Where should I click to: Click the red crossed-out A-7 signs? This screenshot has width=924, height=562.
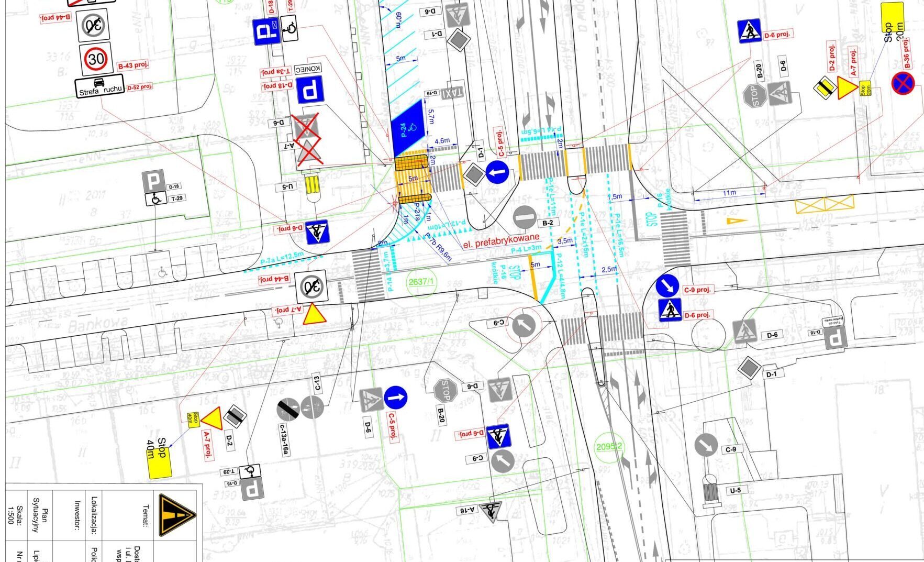point(308,141)
